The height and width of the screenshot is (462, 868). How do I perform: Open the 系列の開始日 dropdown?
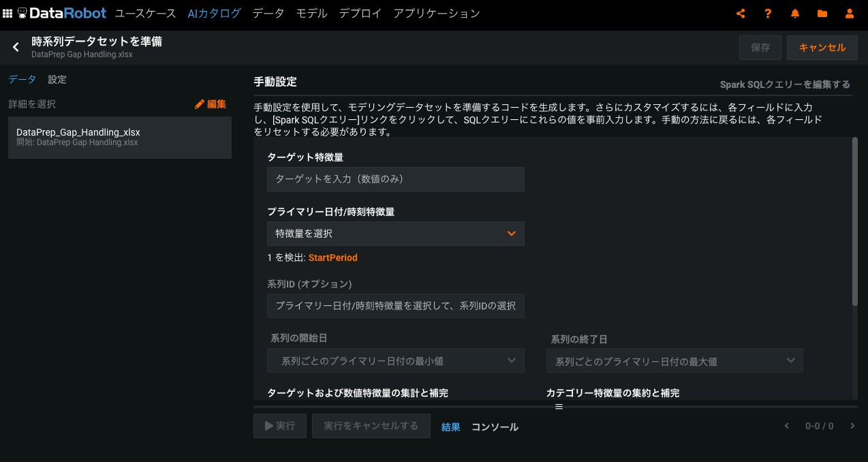coord(395,360)
